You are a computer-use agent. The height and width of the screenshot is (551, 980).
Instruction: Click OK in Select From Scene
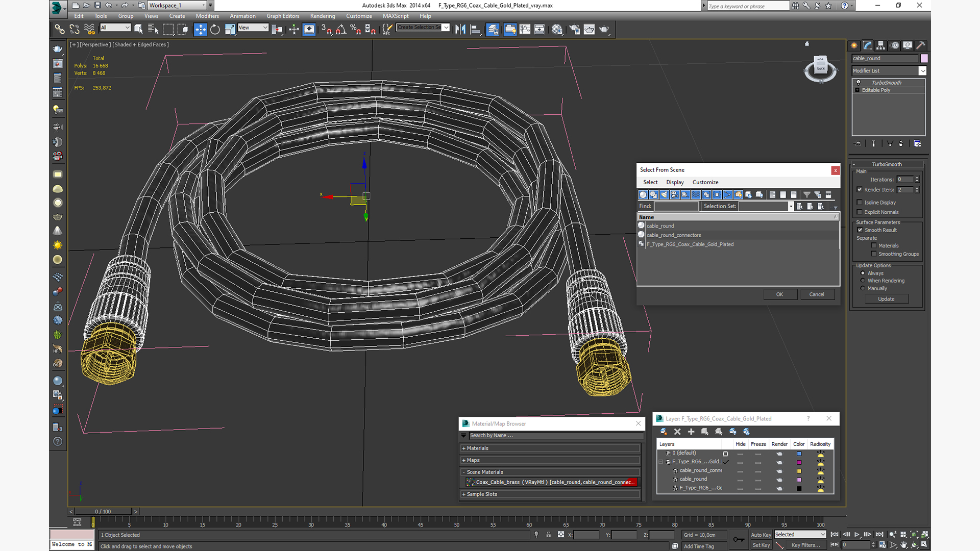click(779, 294)
